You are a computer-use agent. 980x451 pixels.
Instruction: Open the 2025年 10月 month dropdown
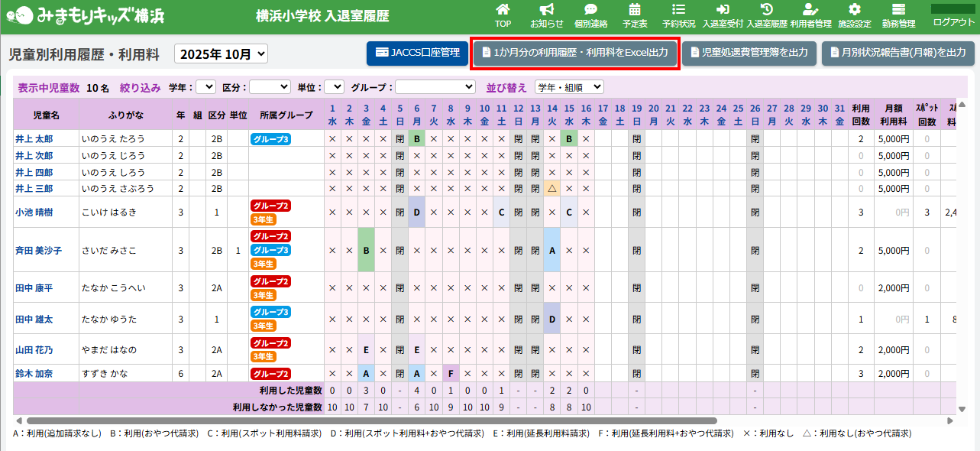point(222,54)
